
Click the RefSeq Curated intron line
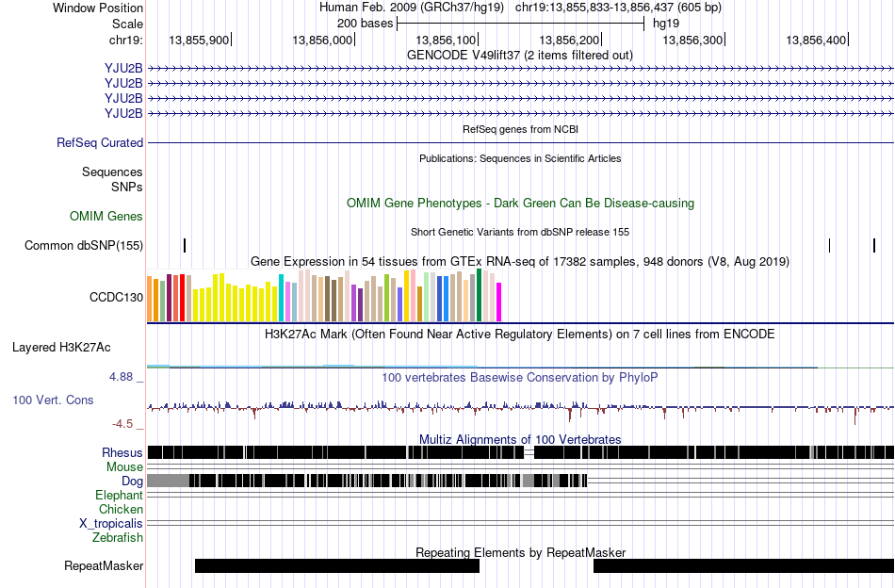click(x=521, y=142)
